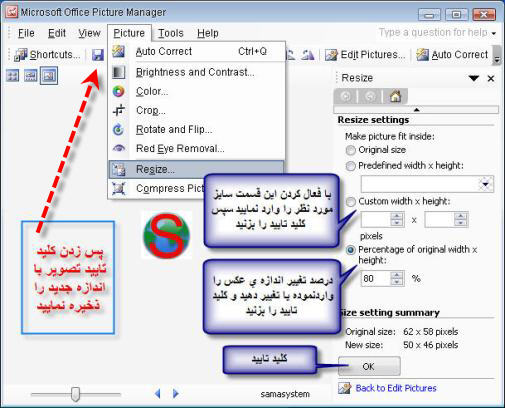
Task: Open the Edit menu
Action: pos(57,33)
